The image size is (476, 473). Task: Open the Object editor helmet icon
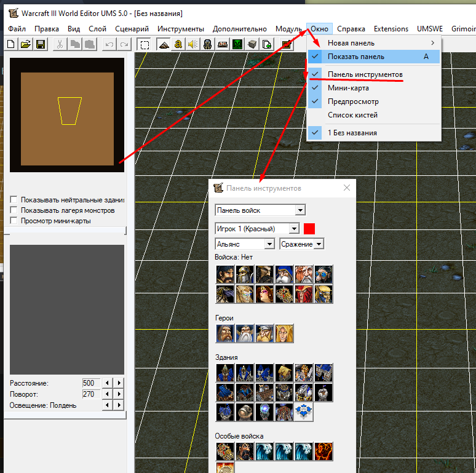208,45
